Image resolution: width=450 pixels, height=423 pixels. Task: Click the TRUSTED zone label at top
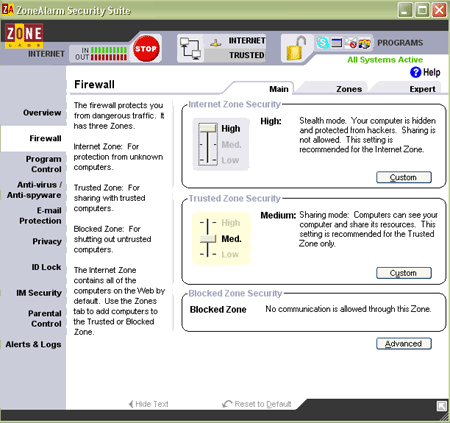[x=246, y=55]
